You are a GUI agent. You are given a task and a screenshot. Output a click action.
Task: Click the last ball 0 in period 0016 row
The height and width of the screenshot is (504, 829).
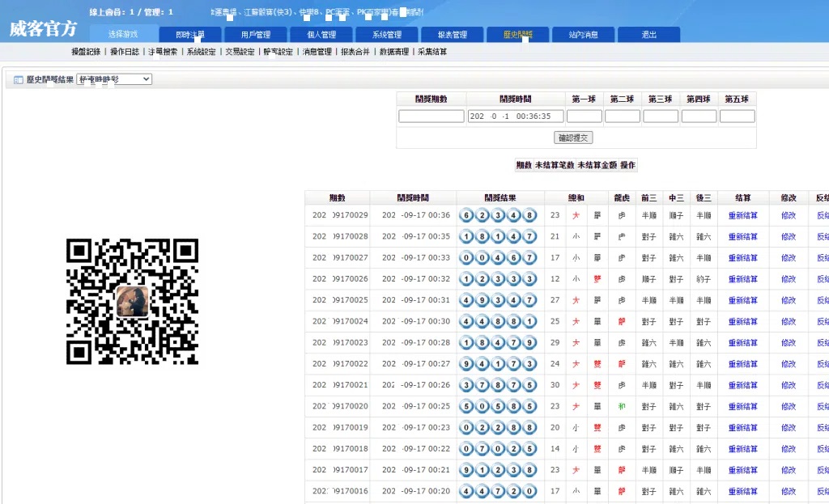529,491
